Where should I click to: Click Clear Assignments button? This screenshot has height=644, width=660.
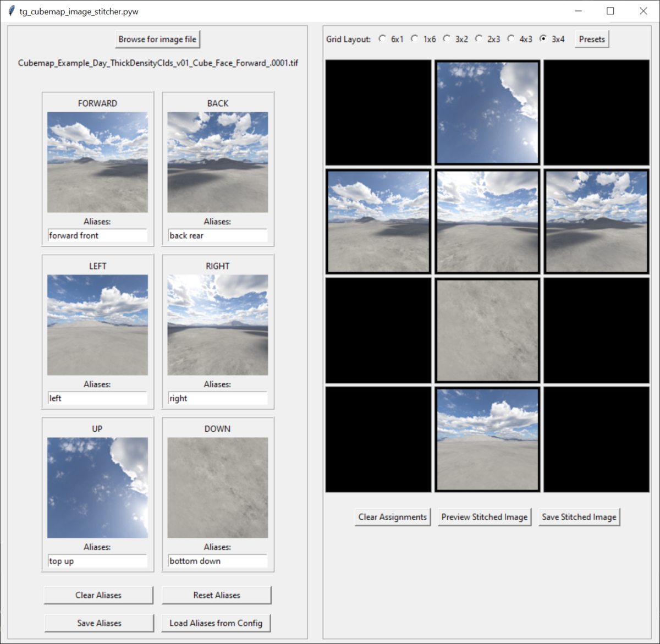point(393,517)
